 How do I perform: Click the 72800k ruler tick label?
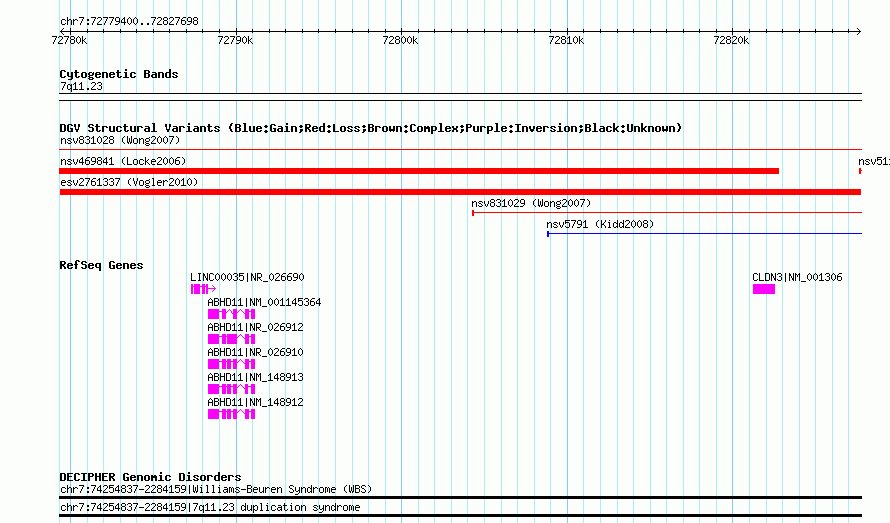(400, 40)
